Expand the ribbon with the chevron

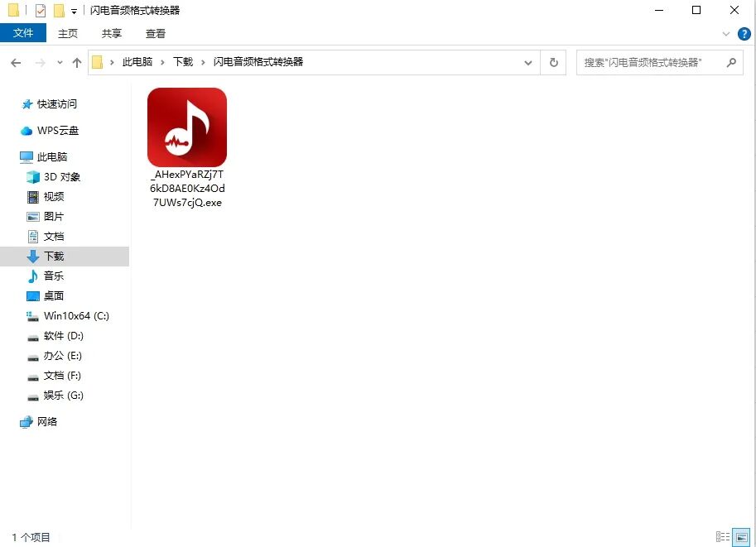725,34
